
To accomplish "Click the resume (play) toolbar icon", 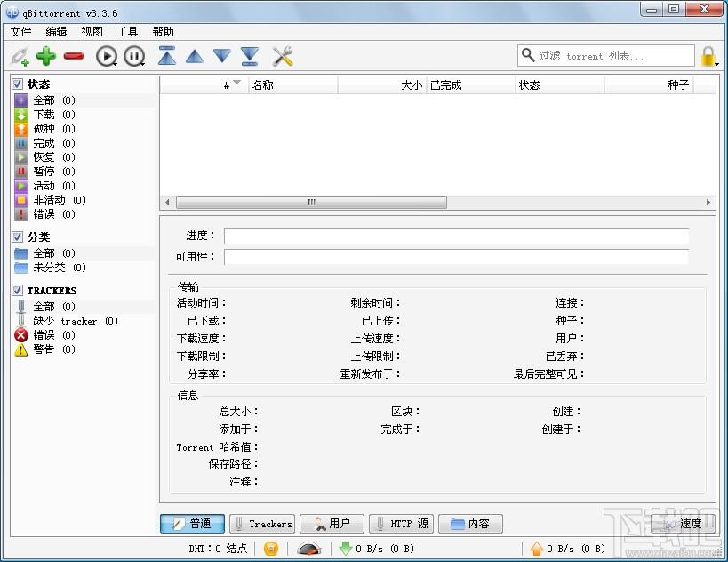I will pos(107,56).
